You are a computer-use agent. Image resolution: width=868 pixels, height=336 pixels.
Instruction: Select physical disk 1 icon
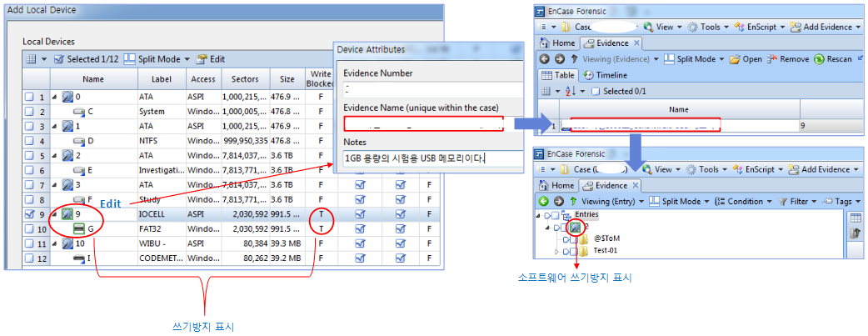[x=67, y=126]
